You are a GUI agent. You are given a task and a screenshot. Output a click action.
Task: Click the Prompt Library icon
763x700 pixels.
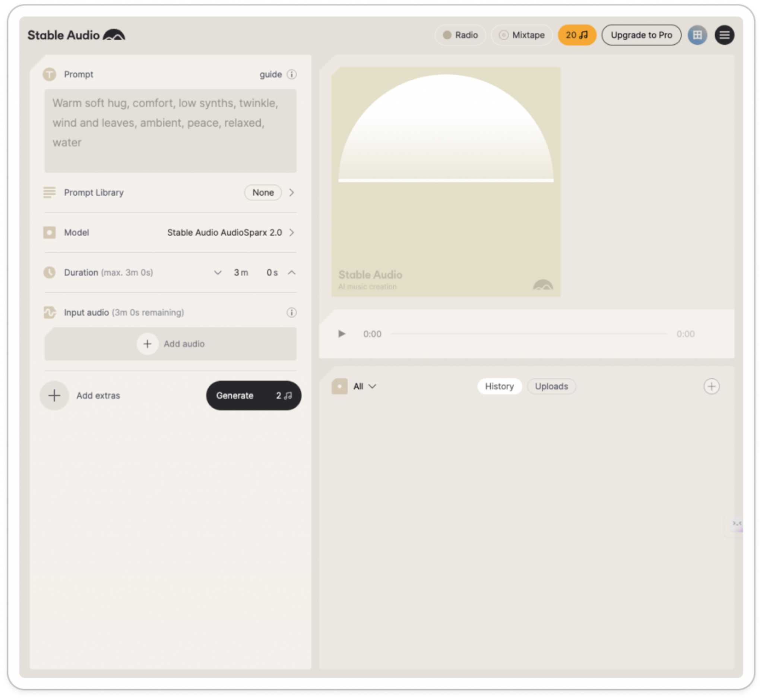click(49, 192)
